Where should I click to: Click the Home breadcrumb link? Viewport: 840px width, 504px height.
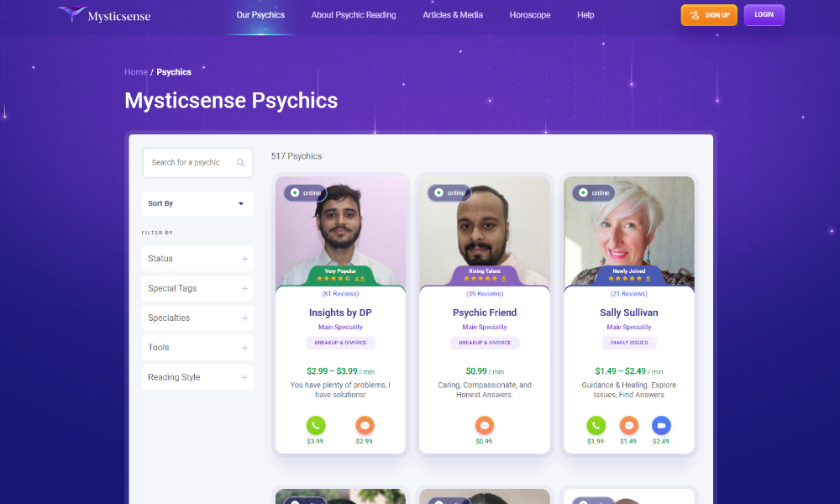click(135, 71)
